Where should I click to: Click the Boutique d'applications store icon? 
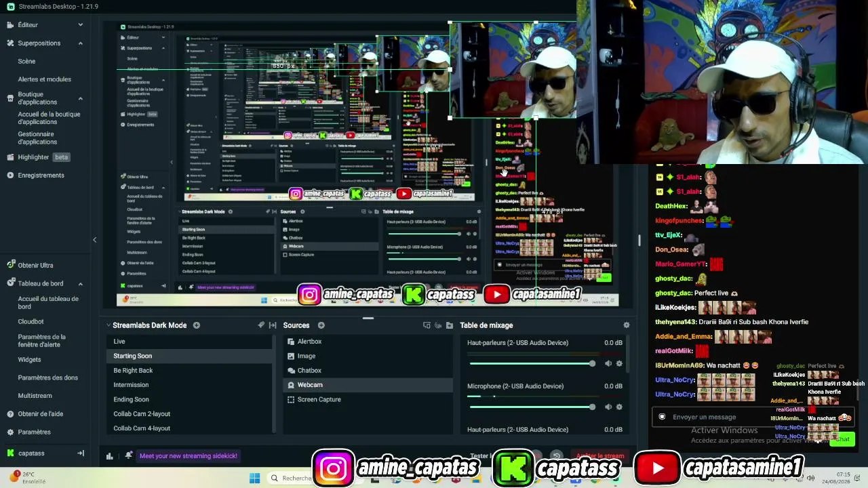click(10, 98)
